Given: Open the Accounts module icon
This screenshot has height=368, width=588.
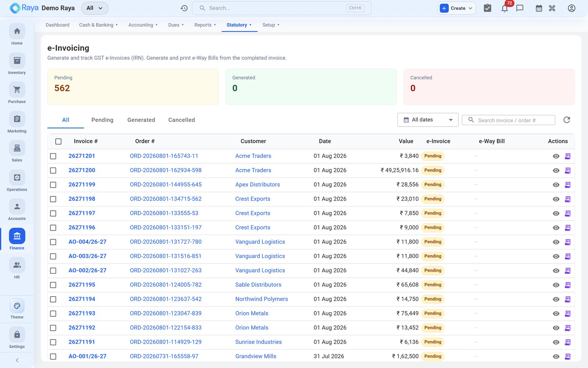Looking at the screenshot, I should tap(17, 207).
